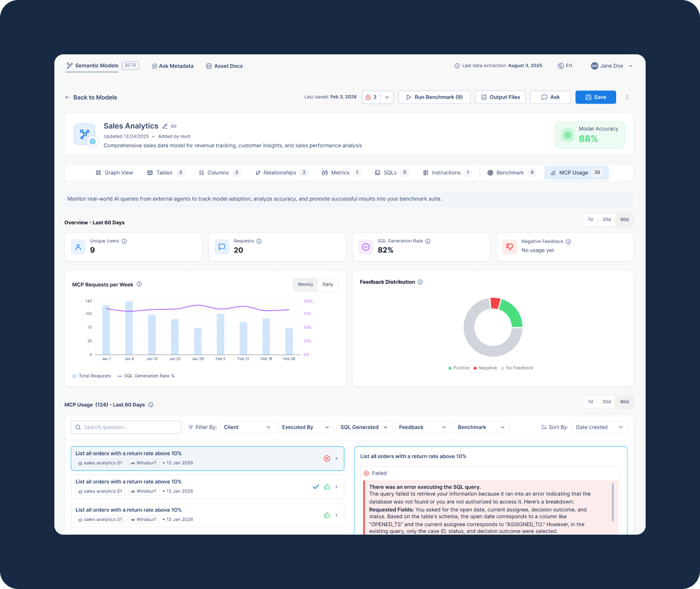700x589 pixels.
Task: Click the Negative Feedback thumbs-down icon
Action: pyautogui.click(x=510, y=247)
